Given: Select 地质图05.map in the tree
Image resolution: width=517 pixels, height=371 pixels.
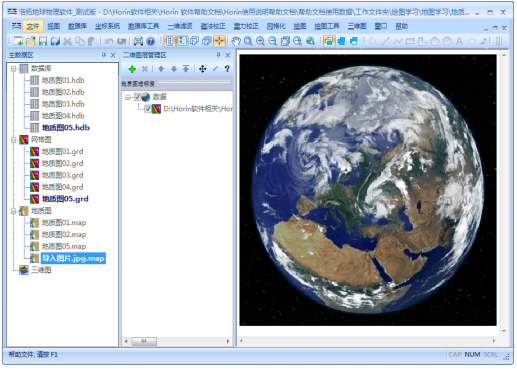Looking at the screenshot, I should pos(64,246).
